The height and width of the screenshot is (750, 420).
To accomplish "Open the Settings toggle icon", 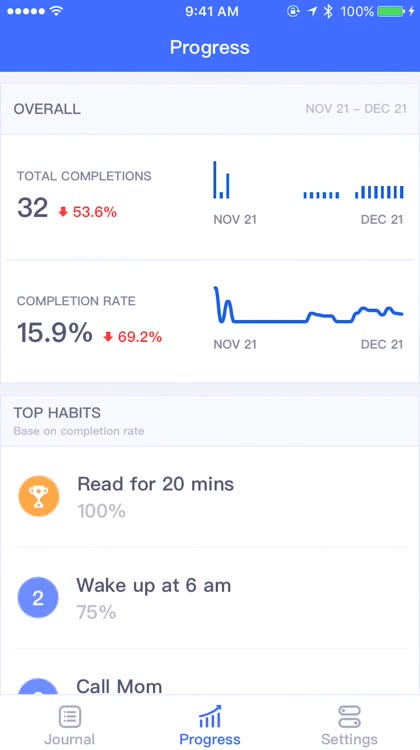I will 349,717.
